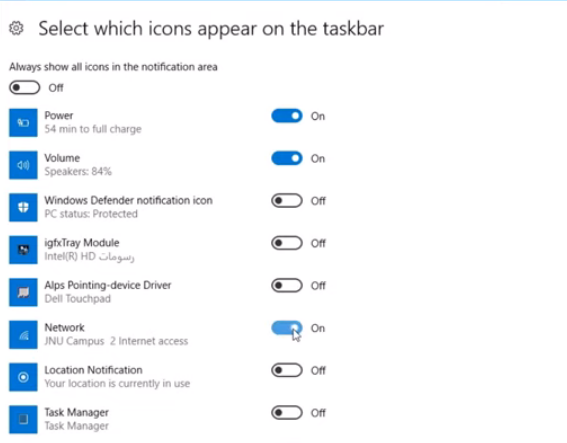Click the igfxTray Module icon tile
This screenshot has width=567, height=443.
point(23,250)
